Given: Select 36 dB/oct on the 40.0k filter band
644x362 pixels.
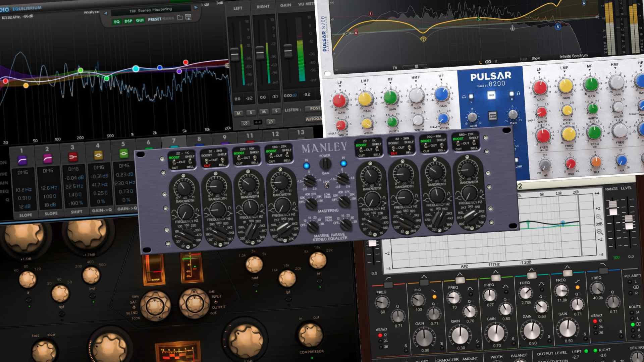Looking at the screenshot, I should [595, 333].
